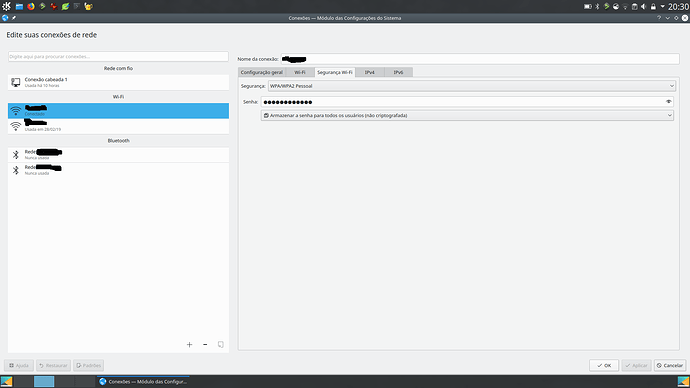Expand hidden system tray icons arrow
The image size is (690, 388).
pyautogui.click(x=662, y=6)
